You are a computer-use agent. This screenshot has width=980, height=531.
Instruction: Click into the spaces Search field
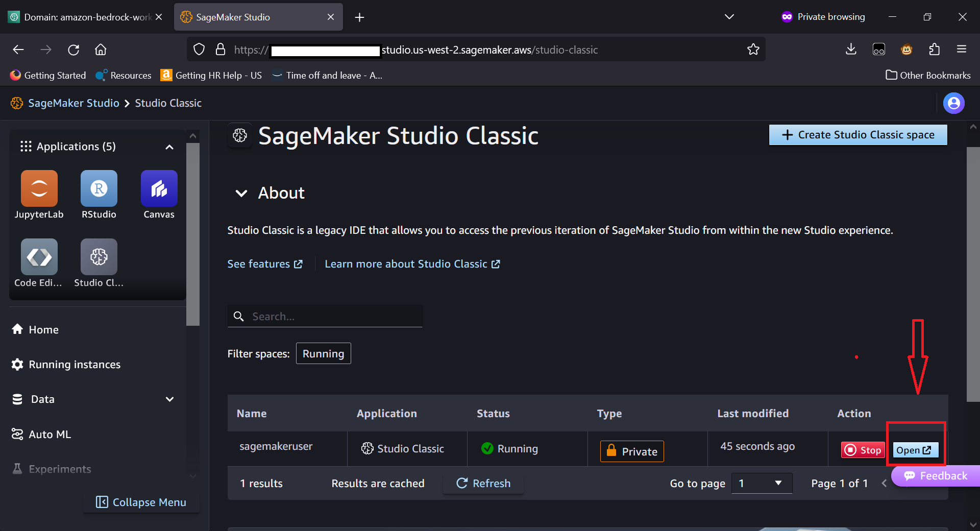(x=325, y=316)
